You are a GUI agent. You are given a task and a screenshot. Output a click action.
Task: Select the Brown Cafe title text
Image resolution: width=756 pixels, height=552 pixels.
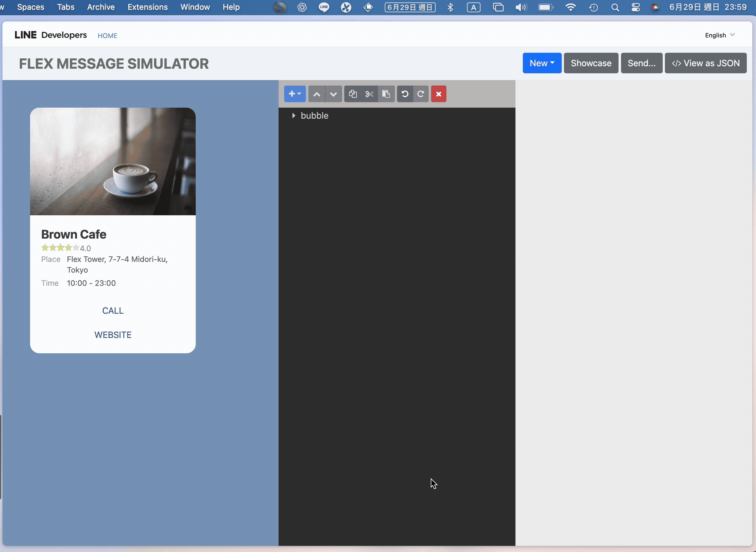[x=74, y=234]
